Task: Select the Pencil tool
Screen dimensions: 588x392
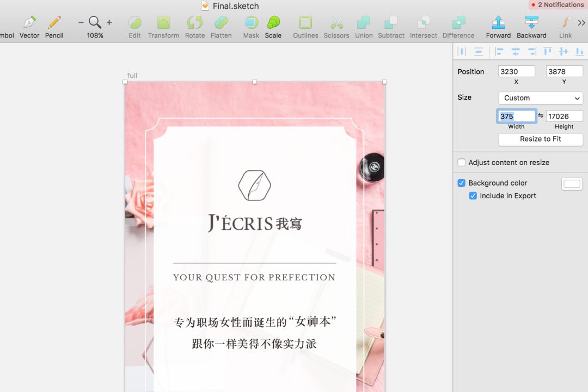Action: click(54, 27)
